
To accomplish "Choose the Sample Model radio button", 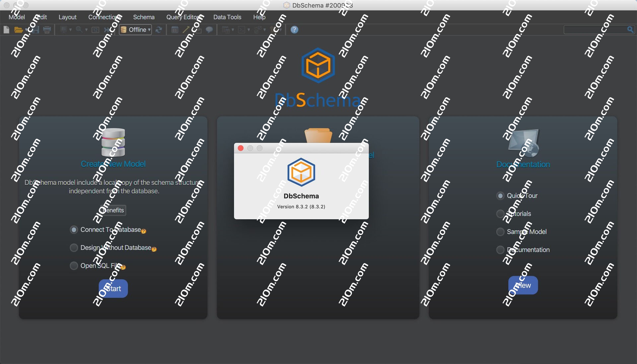I will coord(500,232).
